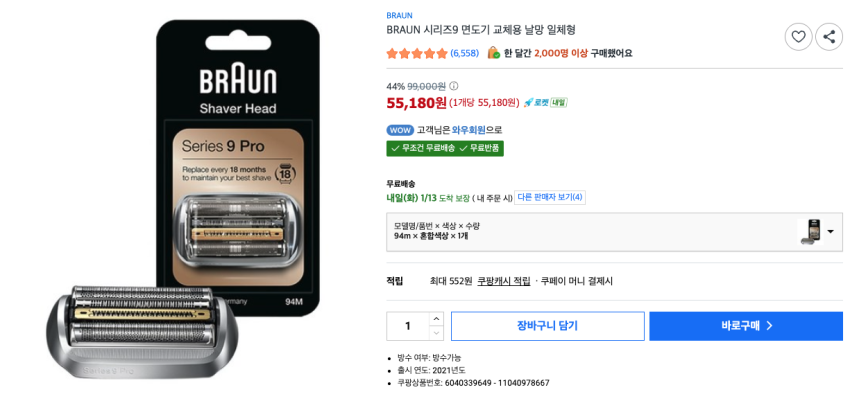This screenshot has height=401, width=850.
Task: Click the BRAUN brand link
Action: (x=399, y=15)
